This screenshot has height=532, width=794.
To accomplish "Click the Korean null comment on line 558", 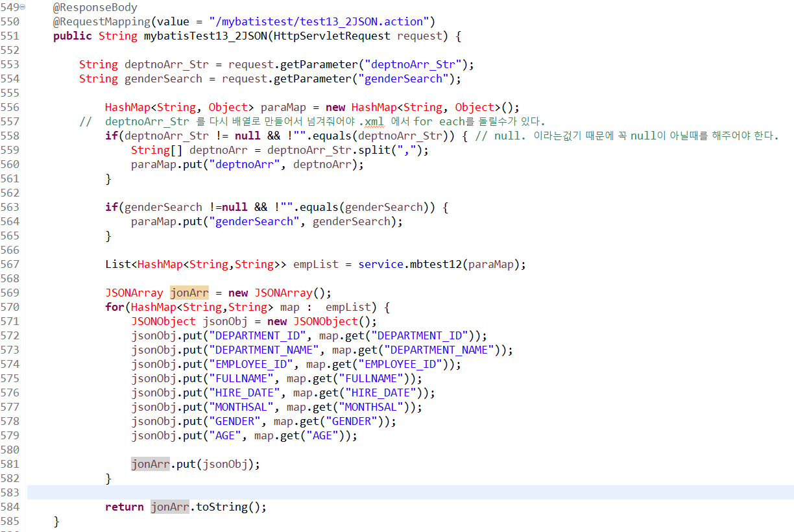I will (627, 136).
